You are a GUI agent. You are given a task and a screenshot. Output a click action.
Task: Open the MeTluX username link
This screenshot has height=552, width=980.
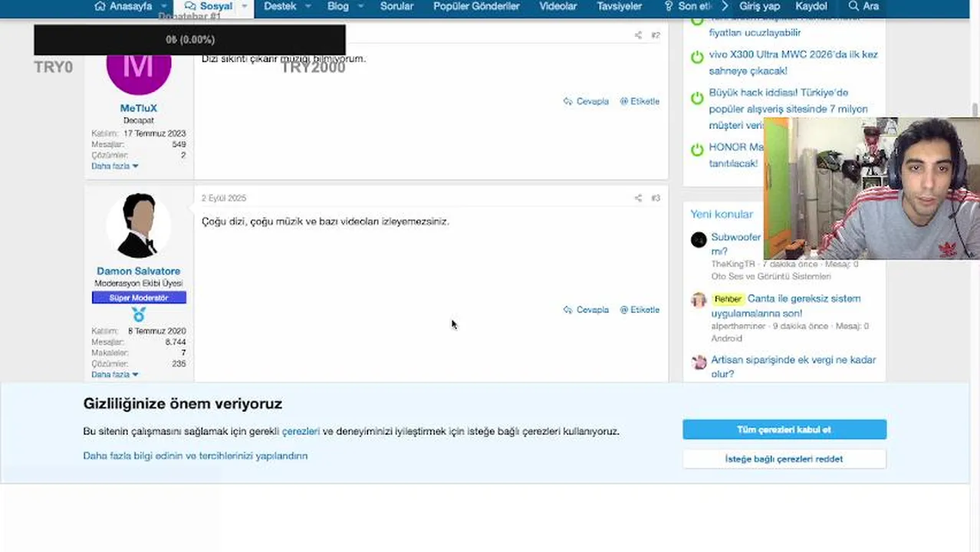tap(139, 108)
